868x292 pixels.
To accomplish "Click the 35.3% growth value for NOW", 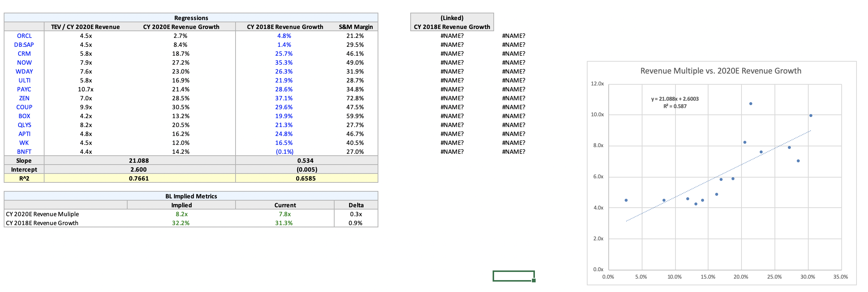I will (284, 62).
